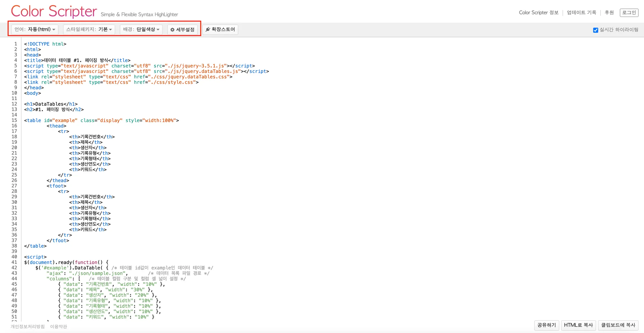Open the 스타일패키지 style package dropdown
The height and width of the screenshot is (333, 644).
[89, 30]
